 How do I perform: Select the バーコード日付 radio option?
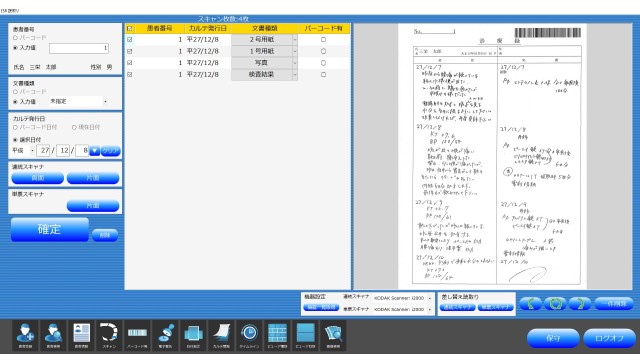click(x=15, y=127)
